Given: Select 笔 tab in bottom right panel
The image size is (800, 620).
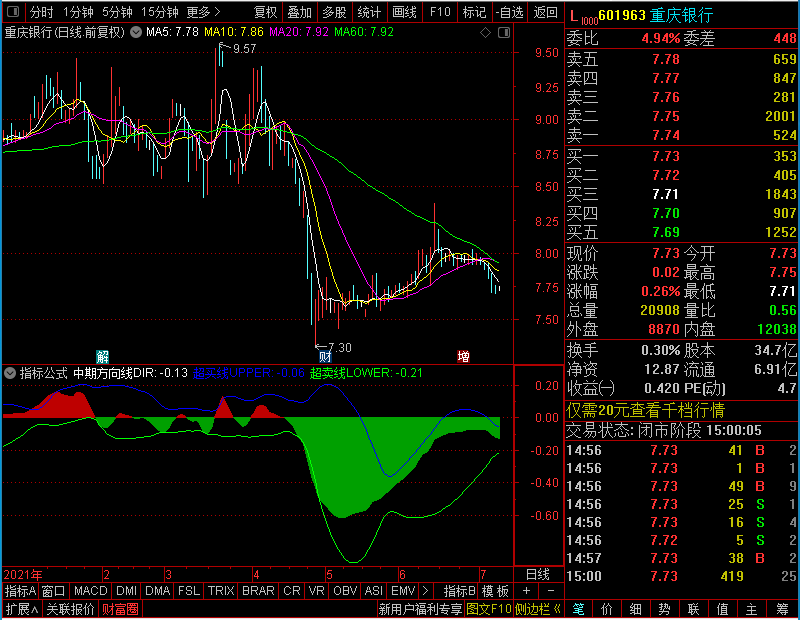Looking at the screenshot, I should click(578, 609).
